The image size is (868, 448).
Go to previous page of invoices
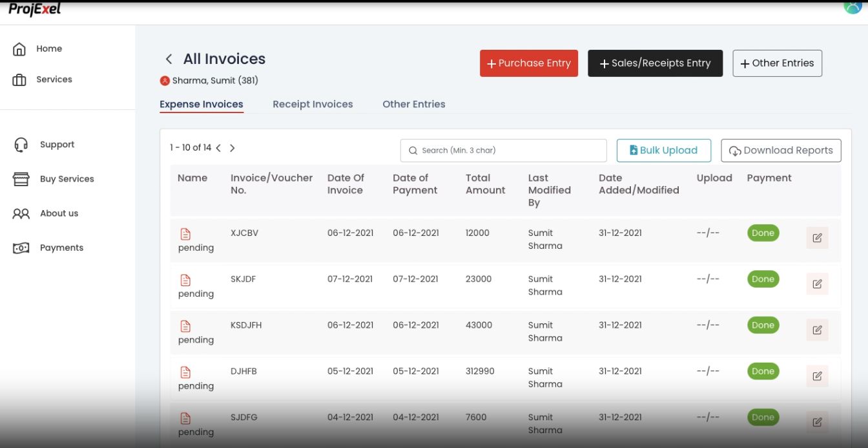[x=218, y=148]
